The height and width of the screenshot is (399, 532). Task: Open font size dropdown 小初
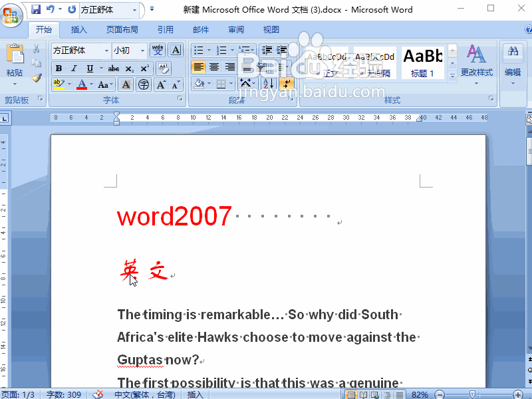(142, 51)
